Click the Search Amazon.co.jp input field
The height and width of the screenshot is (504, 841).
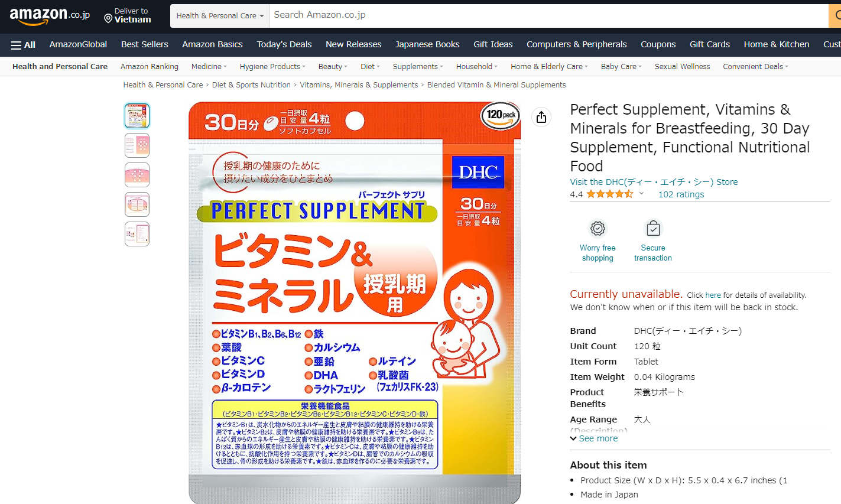(548, 16)
